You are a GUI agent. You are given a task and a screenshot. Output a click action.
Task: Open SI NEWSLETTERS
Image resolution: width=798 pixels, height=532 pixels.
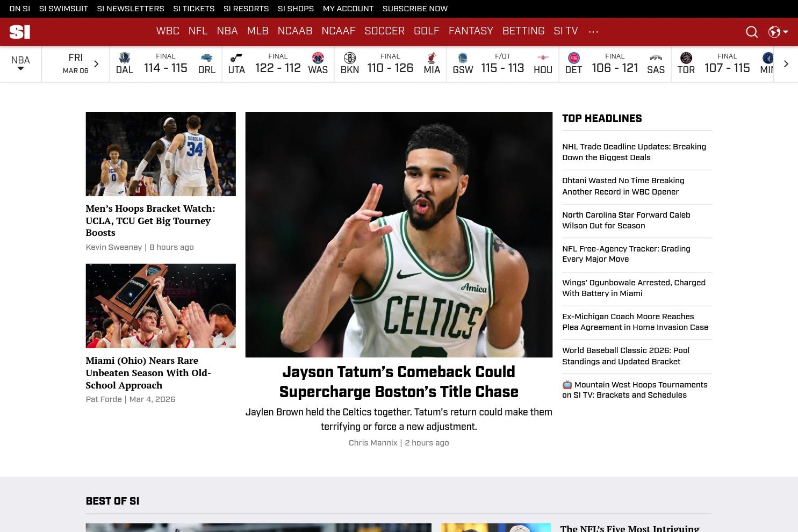click(131, 9)
